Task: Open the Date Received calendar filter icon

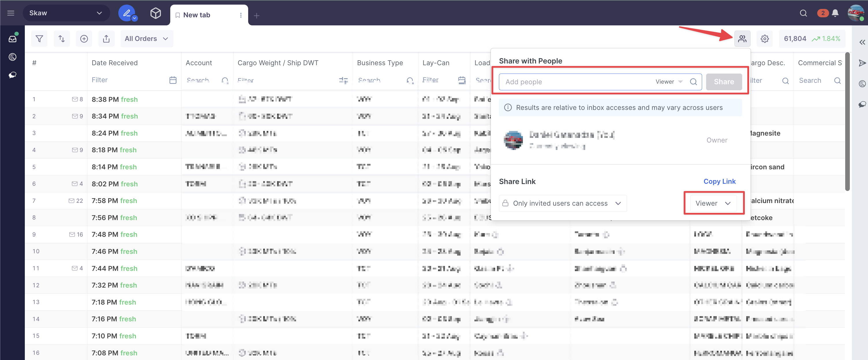Action: pos(173,80)
